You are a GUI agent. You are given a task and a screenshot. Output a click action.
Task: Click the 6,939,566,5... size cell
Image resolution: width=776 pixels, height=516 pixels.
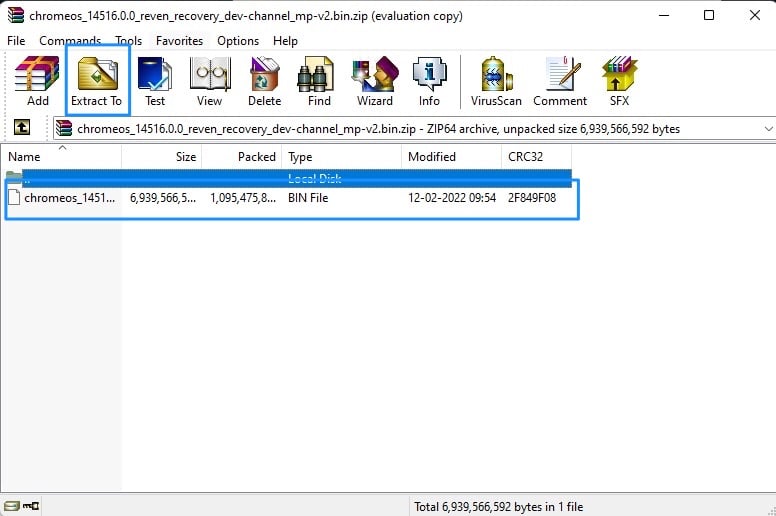(163, 198)
